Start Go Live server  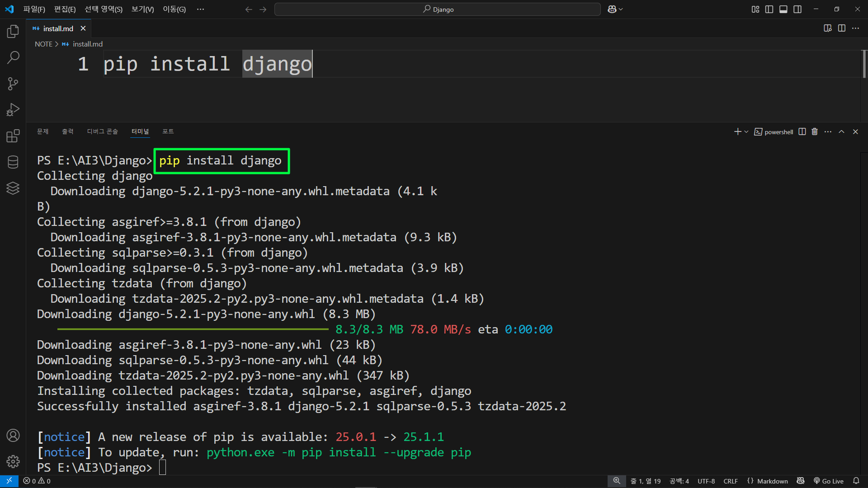829,481
